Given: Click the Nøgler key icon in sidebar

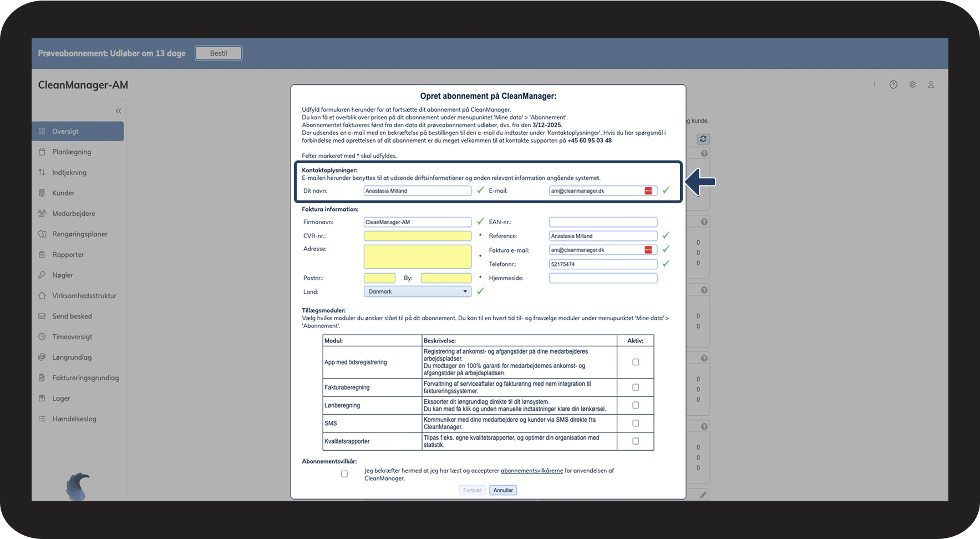Looking at the screenshot, I should pyautogui.click(x=42, y=275).
